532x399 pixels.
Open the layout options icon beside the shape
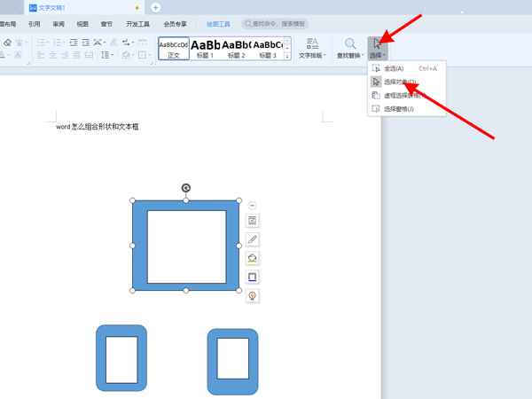(x=252, y=221)
